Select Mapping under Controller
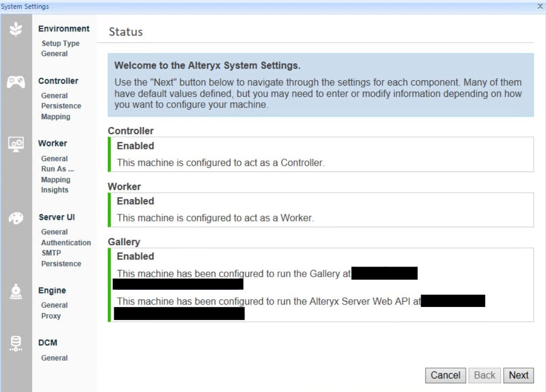The height and width of the screenshot is (392, 546). [x=55, y=117]
